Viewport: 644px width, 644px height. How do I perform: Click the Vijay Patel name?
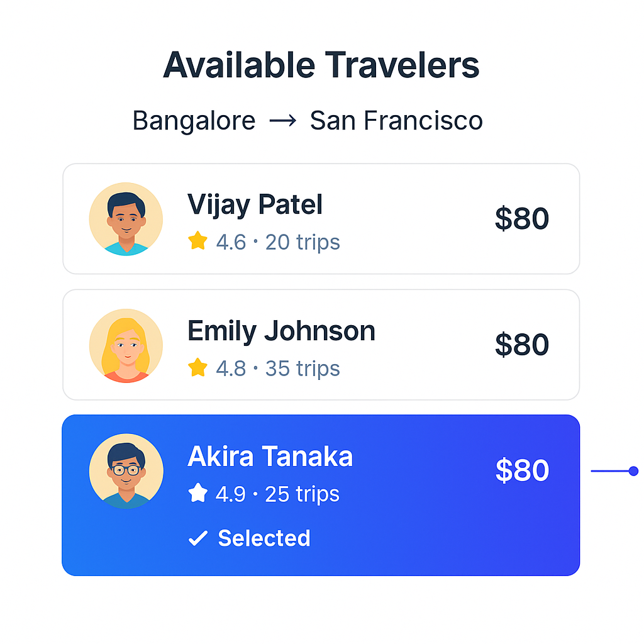(x=255, y=205)
